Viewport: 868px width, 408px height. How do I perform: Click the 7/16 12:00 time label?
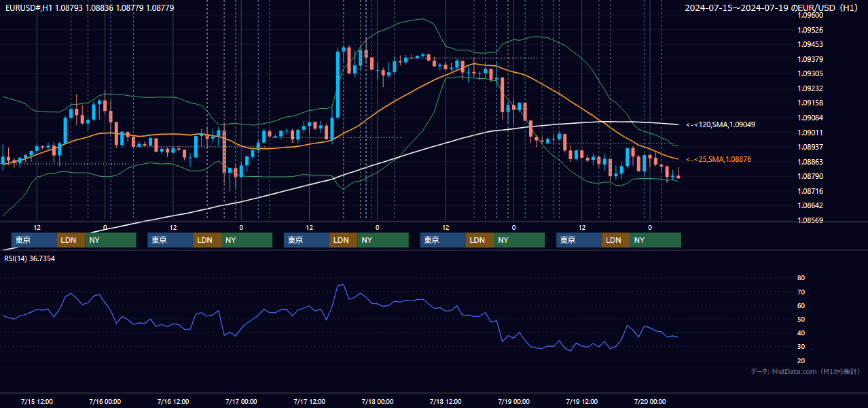coord(173,401)
